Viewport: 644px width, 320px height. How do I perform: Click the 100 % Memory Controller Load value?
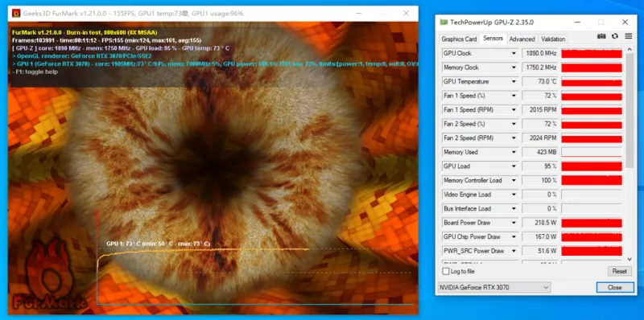tap(539, 181)
